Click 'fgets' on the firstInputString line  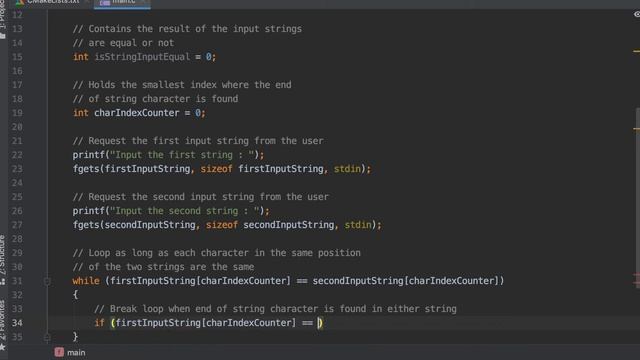[x=86, y=169]
